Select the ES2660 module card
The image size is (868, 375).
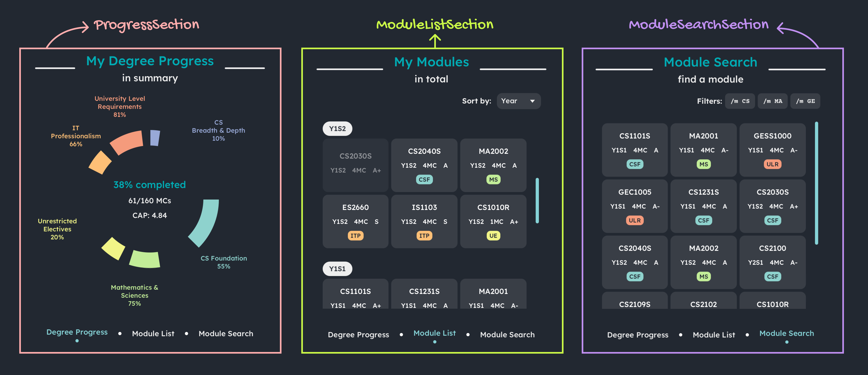pyautogui.click(x=355, y=221)
